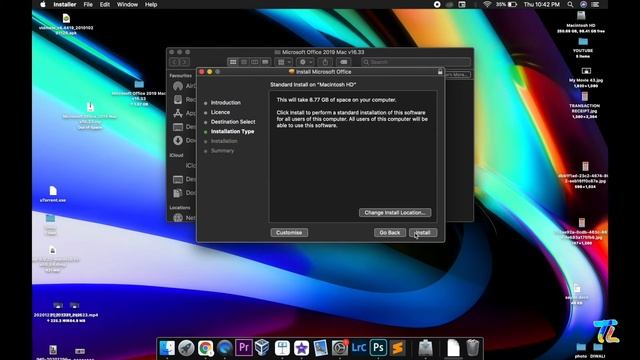Select the Licence step in installer sidebar
Screen dimensions: 640x360
pos(220,112)
